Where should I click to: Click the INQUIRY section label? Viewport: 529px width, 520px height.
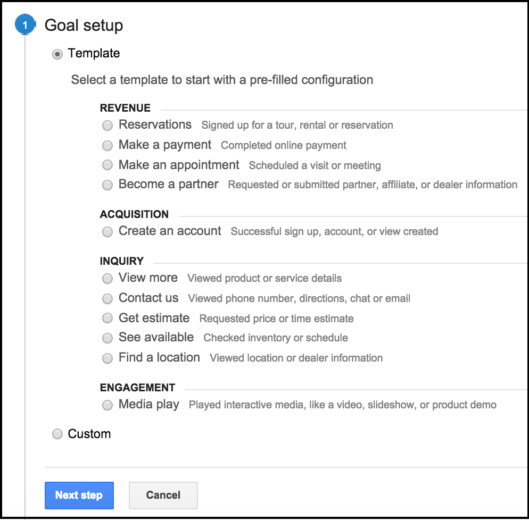tap(121, 261)
